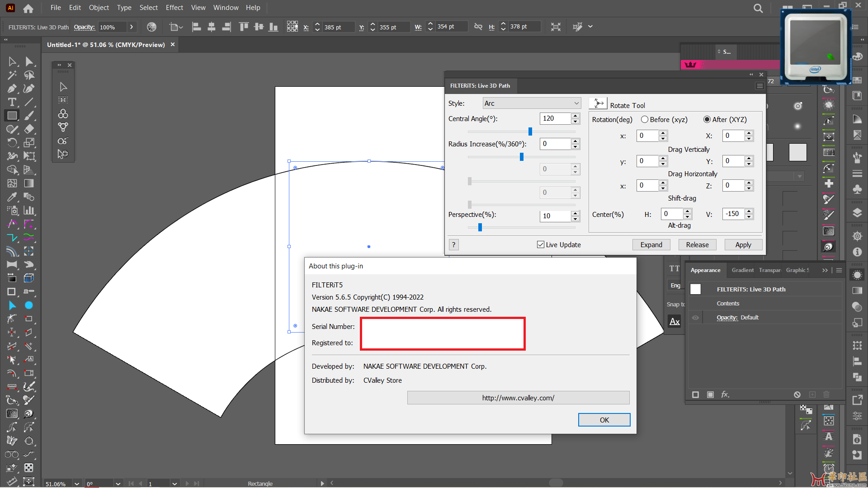Image resolution: width=868 pixels, height=488 pixels.
Task: Select the Column Graph tool
Action: coord(29,211)
